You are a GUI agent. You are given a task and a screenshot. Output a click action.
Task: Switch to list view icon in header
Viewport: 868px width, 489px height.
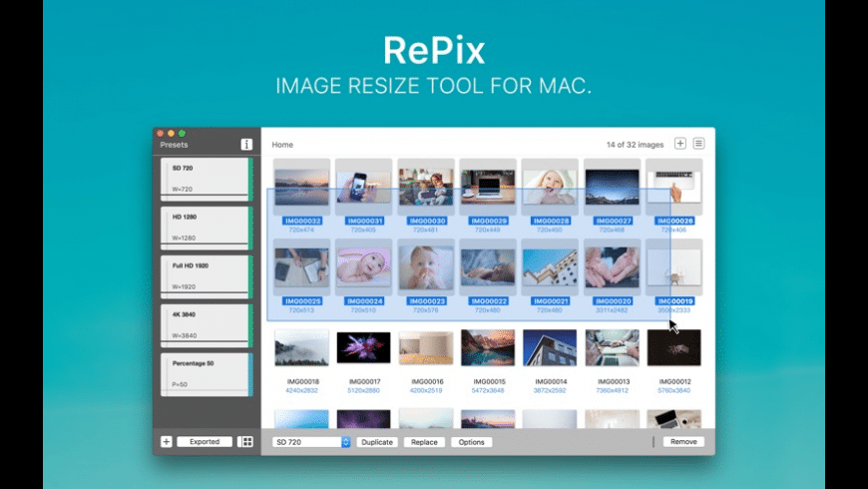click(698, 144)
